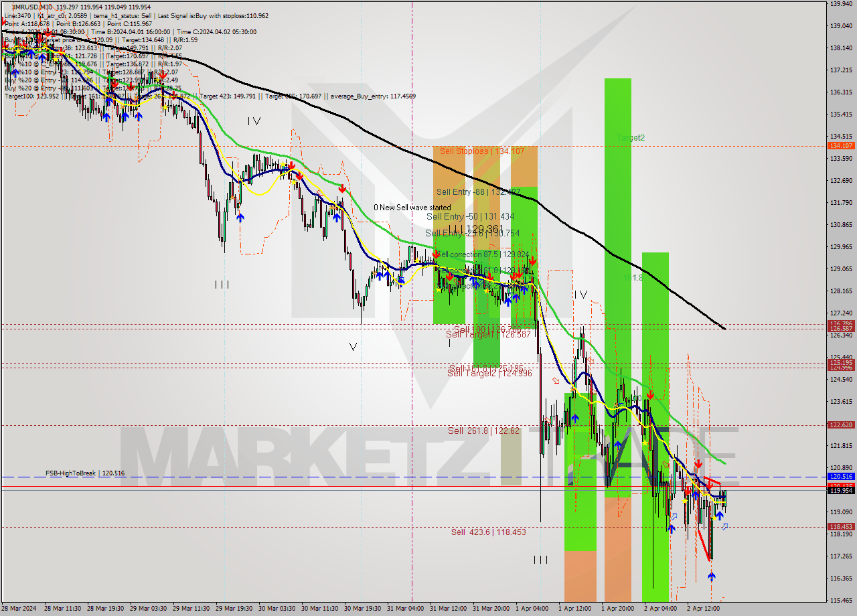Click the 'tema_h1_status: Sell' text
The width and height of the screenshot is (857, 616).
click(125, 15)
